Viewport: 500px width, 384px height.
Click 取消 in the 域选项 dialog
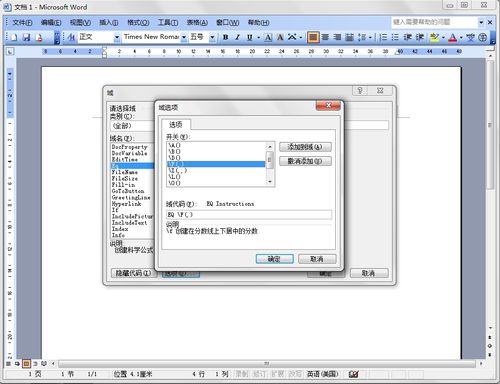click(x=317, y=259)
